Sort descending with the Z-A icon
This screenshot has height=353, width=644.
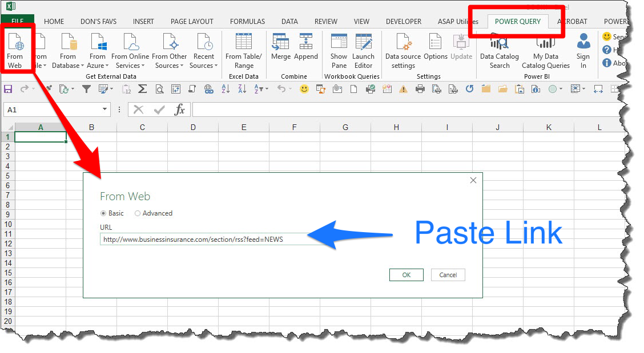coord(242,88)
